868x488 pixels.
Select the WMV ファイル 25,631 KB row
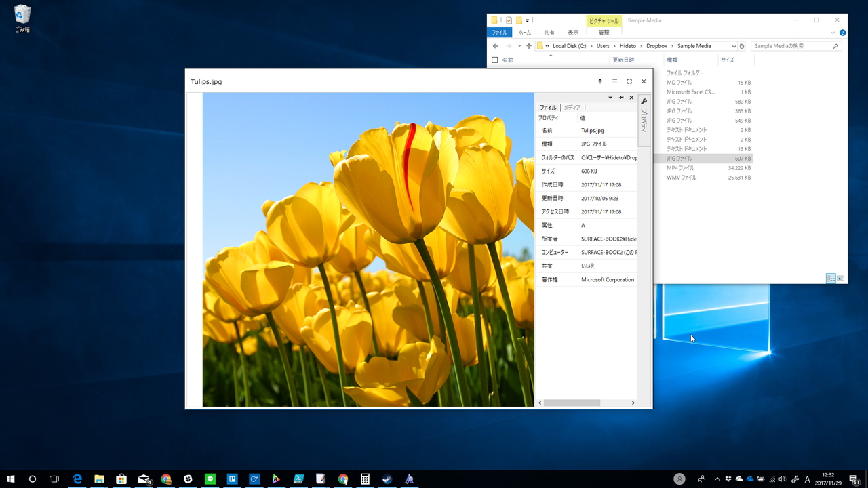[703, 178]
